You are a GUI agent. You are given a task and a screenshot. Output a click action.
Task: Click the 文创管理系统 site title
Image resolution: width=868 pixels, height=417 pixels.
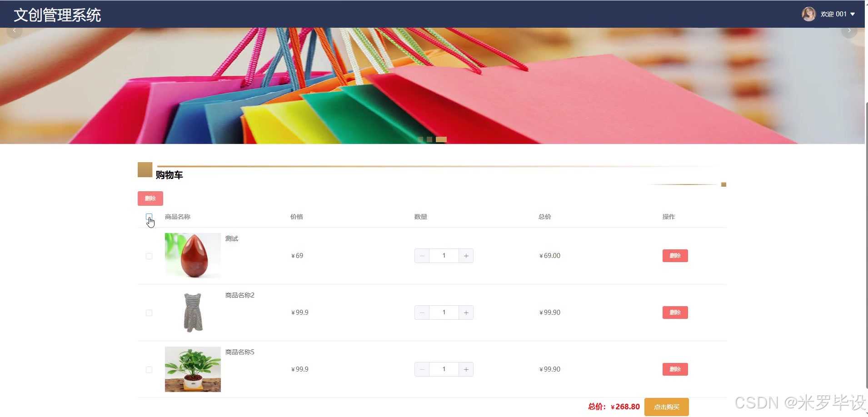click(x=57, y=15)
